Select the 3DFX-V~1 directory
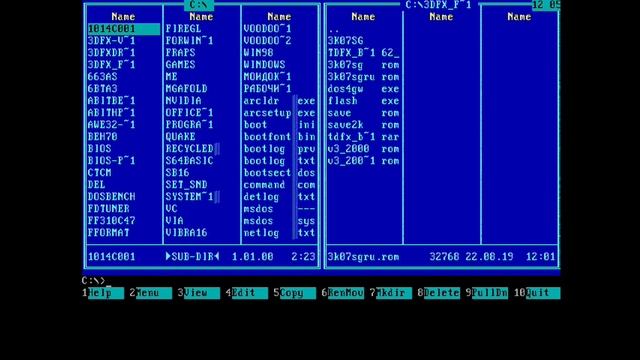640x360 pixels. tap(111, 41)
